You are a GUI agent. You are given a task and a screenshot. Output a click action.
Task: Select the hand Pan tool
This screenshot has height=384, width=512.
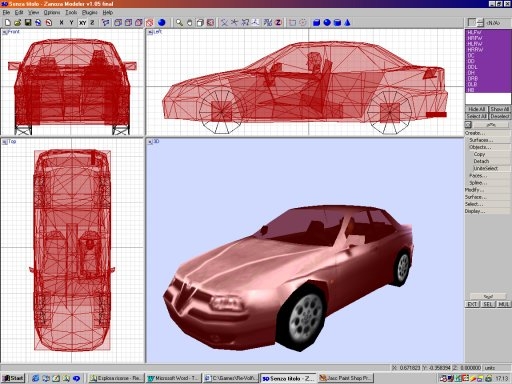point(190,23)
